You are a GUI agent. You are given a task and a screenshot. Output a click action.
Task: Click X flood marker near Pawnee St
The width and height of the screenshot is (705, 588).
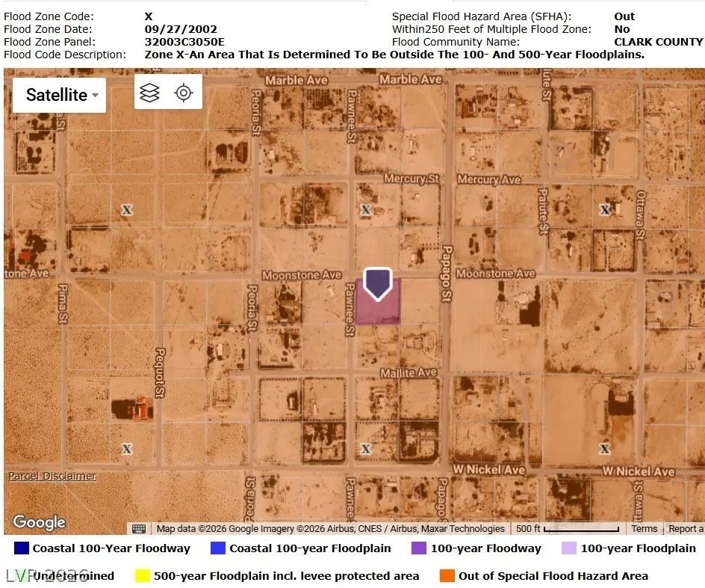coord(366,210)
